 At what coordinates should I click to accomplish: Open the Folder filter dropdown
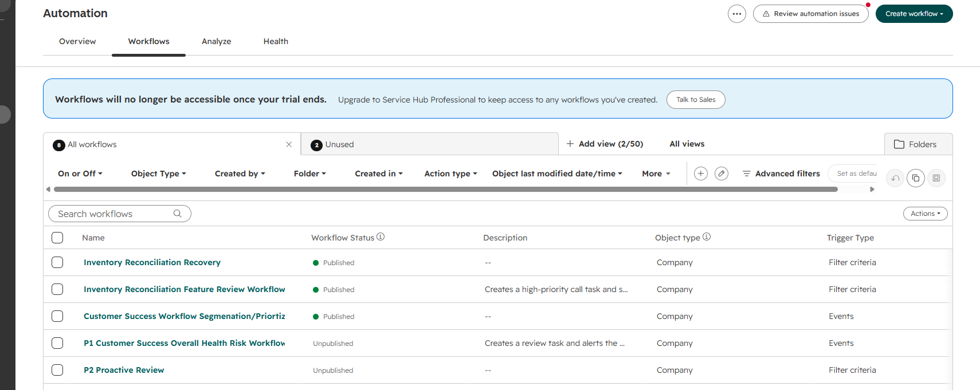point(310,174)
